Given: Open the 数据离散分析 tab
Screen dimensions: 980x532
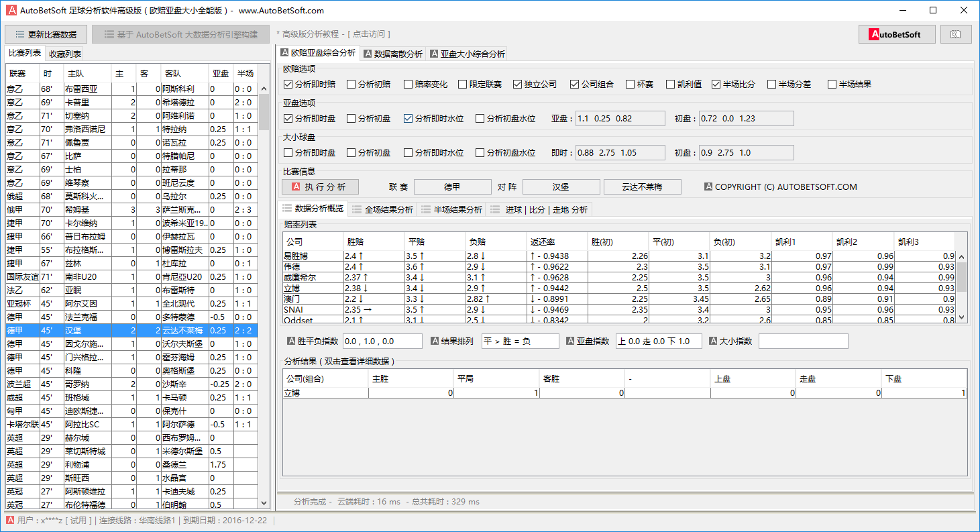Looking at the screenshot, I should (x=393, y=54).
